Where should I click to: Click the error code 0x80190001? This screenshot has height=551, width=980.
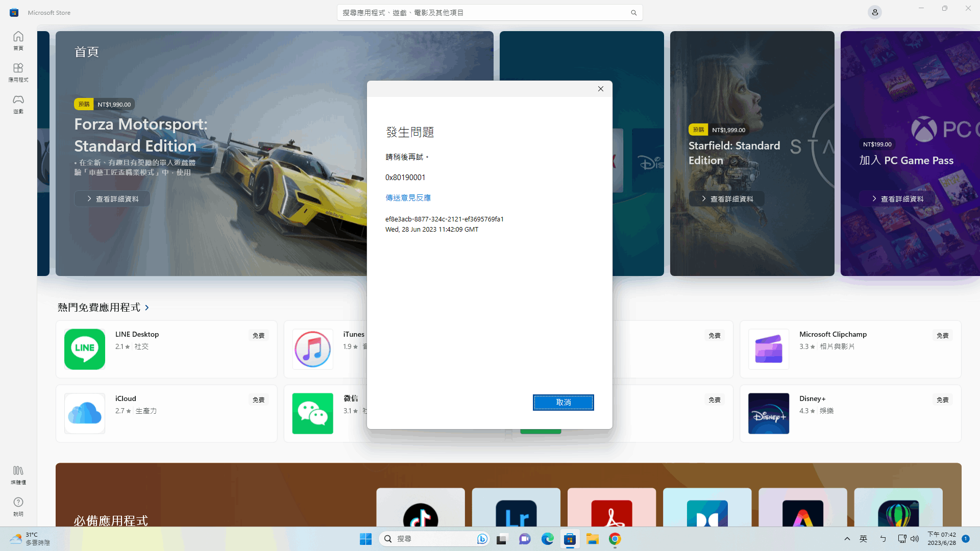405,177
